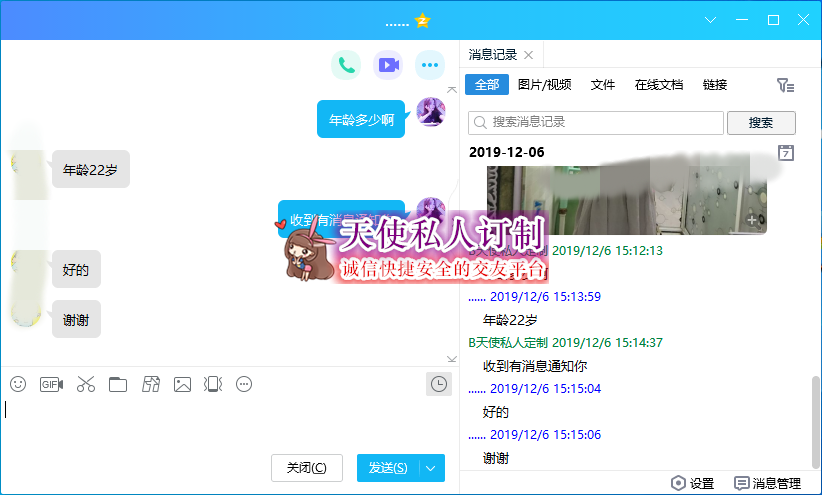
Task: Insert a GIF sticker
Action: [x=51, y=384]
